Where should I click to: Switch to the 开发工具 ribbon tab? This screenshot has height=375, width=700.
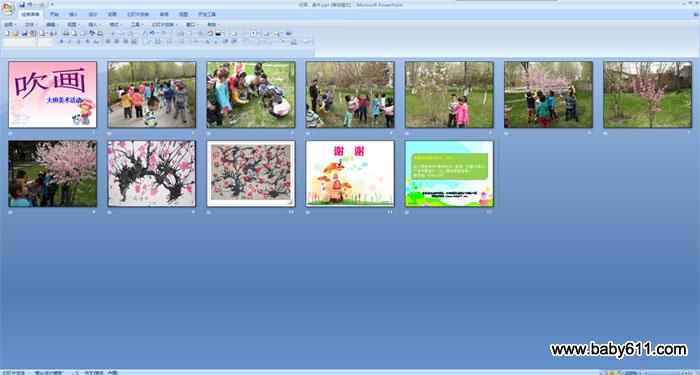click(x=207, y=14)
